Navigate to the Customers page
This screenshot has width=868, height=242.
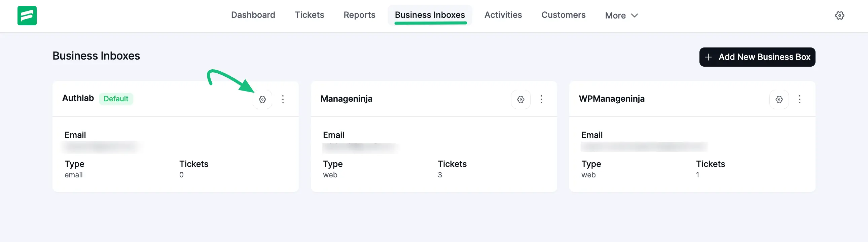click(563, 15)
